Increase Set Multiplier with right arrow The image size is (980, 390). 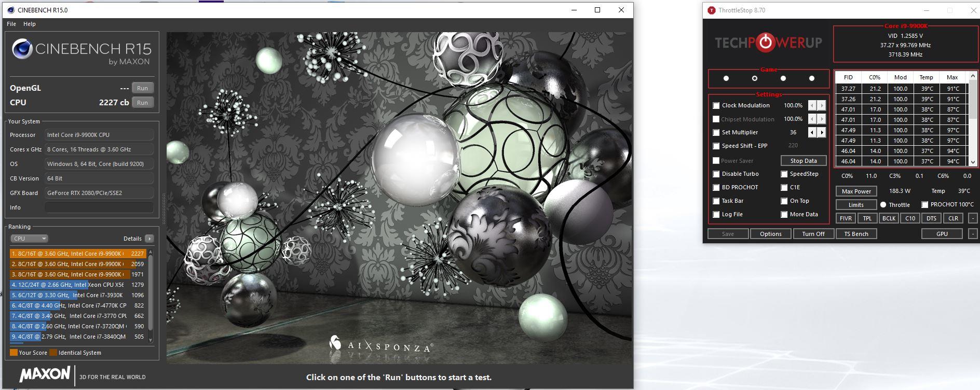(822, 132)
